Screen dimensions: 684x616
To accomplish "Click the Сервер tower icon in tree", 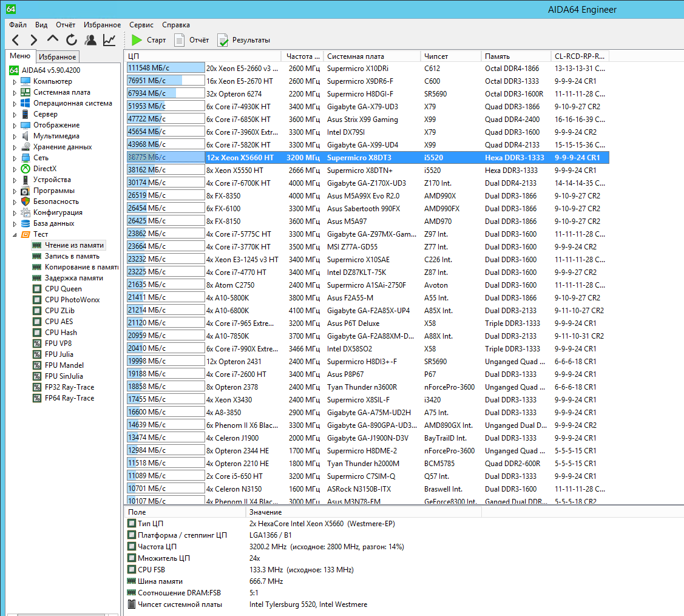I will coord(25,114).
